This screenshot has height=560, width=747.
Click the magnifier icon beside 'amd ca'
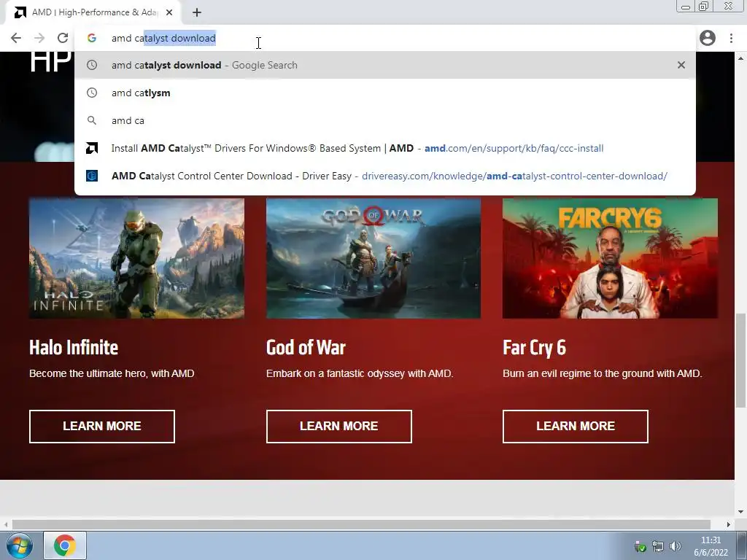pos(92,120)
